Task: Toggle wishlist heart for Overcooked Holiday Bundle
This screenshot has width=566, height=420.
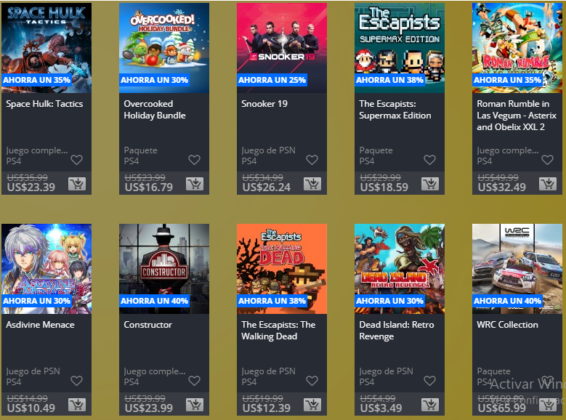Action: tap(194, 159)
